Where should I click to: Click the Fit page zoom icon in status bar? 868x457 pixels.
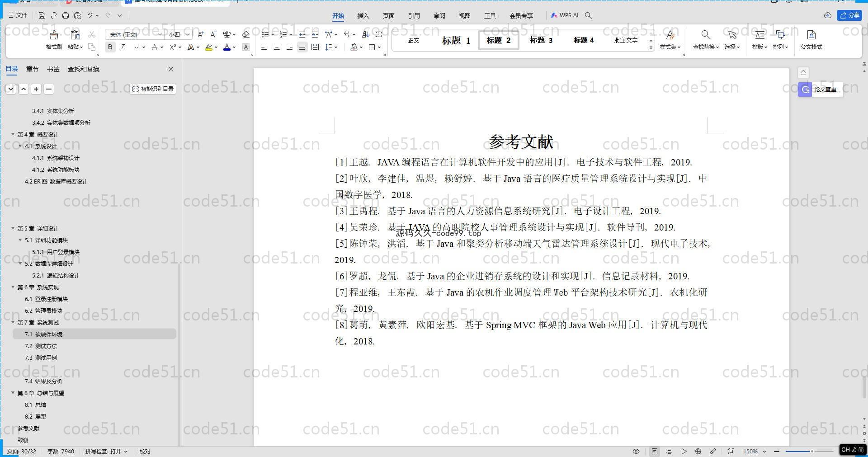pos(731,451)
